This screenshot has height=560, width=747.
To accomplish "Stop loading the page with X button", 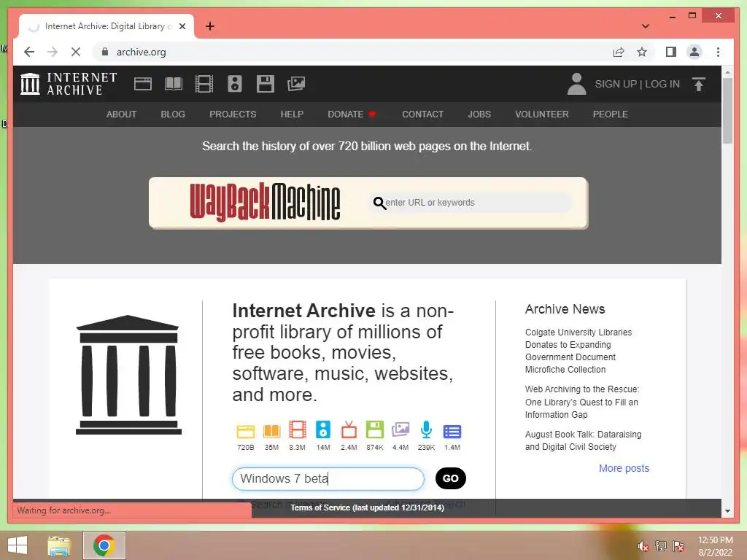I will click(76, 52).
